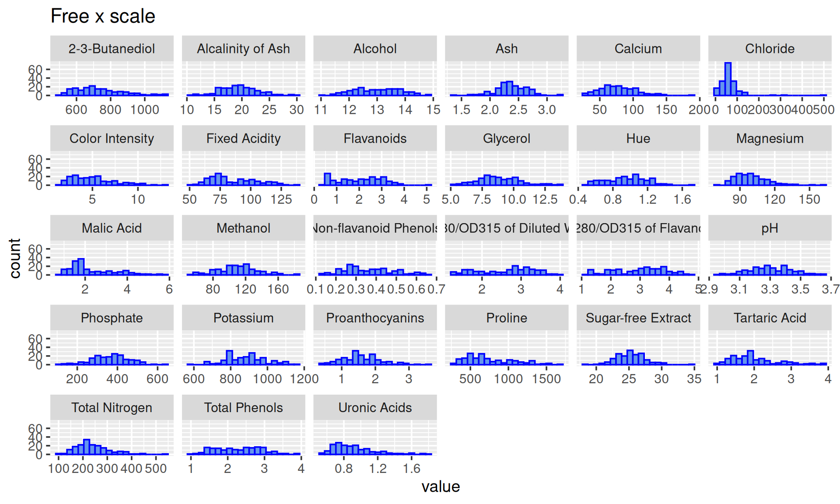Select the Chloride facet header
The image size is (840, 504).
click(770, 49)
